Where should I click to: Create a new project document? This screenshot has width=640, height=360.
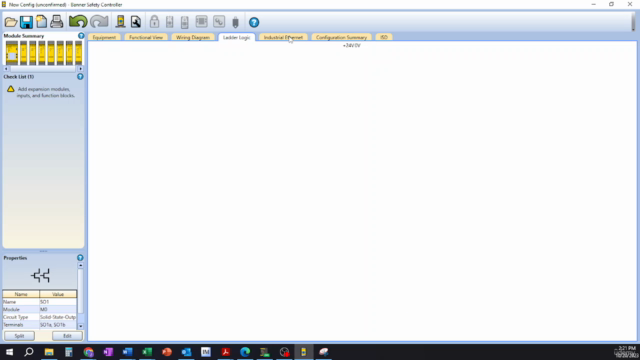coord(41,22)
